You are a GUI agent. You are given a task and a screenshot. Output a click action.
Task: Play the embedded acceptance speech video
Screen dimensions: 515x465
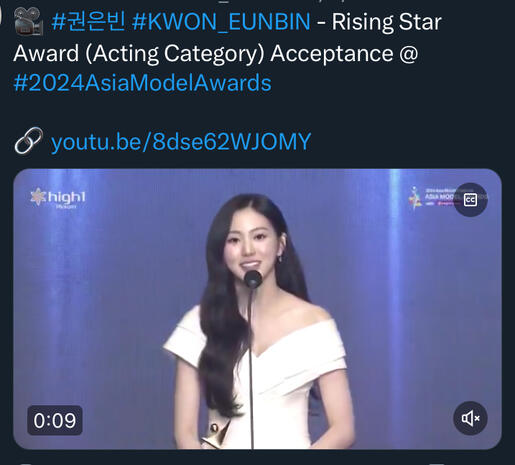257,309
